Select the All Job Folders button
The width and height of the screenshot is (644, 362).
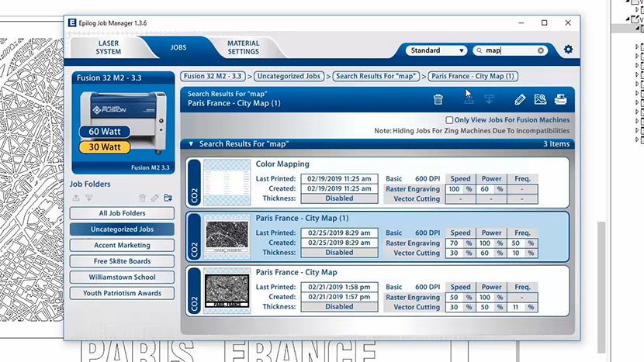123,213
